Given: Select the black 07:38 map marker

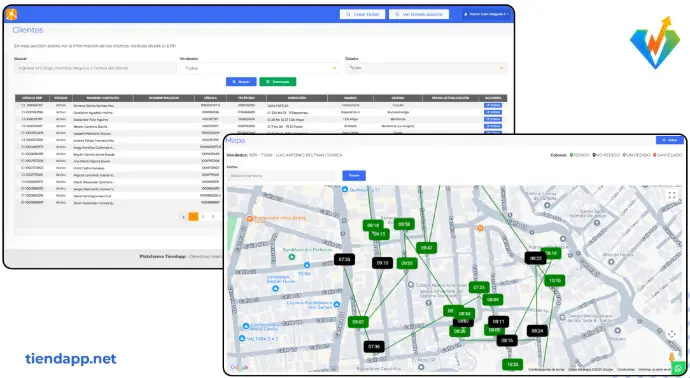Looking at the screenshot, I should [x=374, y=346].
